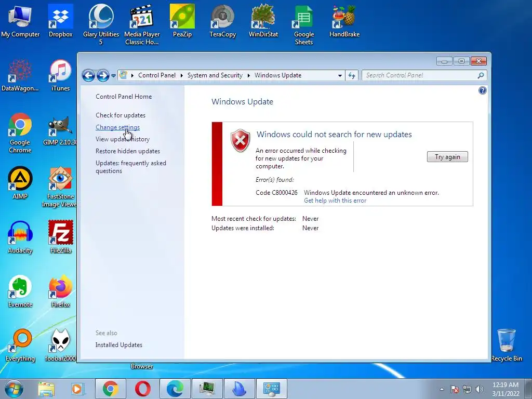Image resolution: width=532 pixels, height=399 pixels.
Task: Open Evernote desktop shortcut
Action: tap(20, 291)
